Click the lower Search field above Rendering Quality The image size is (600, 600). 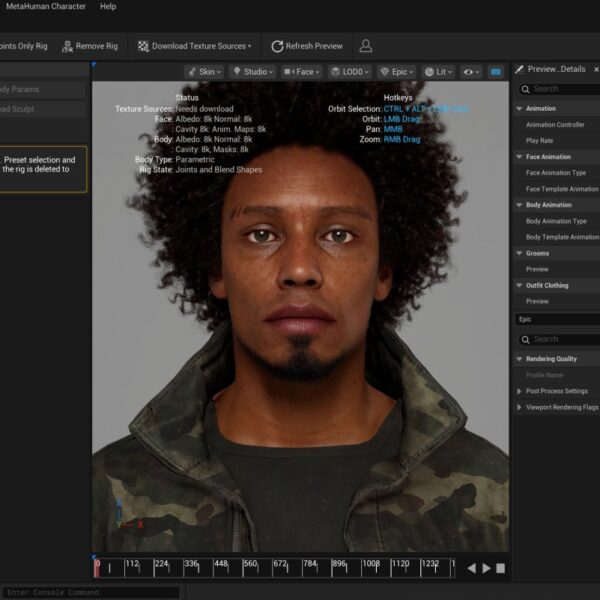[559, 339]
